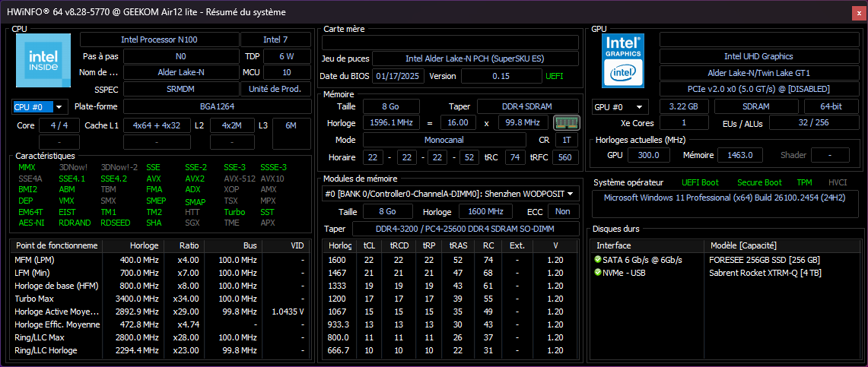Click the Core count 4 / 4 field
Screen dimensions: 868x367
click(x=59, y=125)
